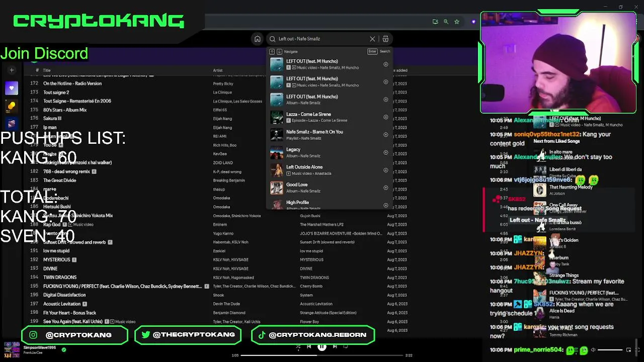Open album 'Cherry Bomb'
Viewport: 644px width, 362px height.
(311, 287)
